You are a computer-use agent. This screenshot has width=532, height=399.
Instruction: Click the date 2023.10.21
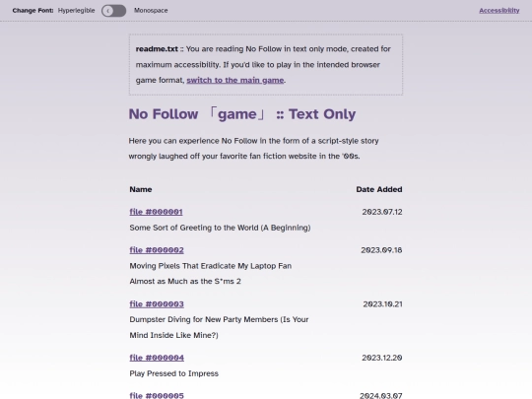tap(382, 304)
